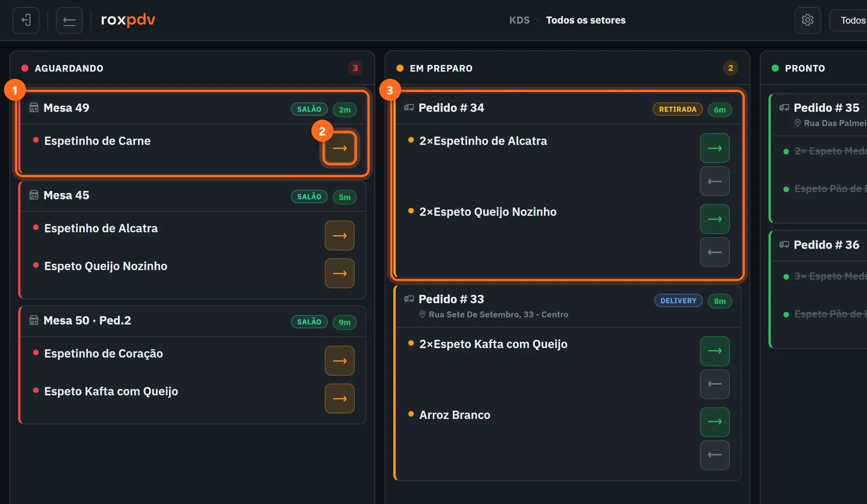The height and width of the screenshot is (504, 867).
Task: Advance Espetinho de Coração on Mesa 50
Action: (x=340, y=361)
